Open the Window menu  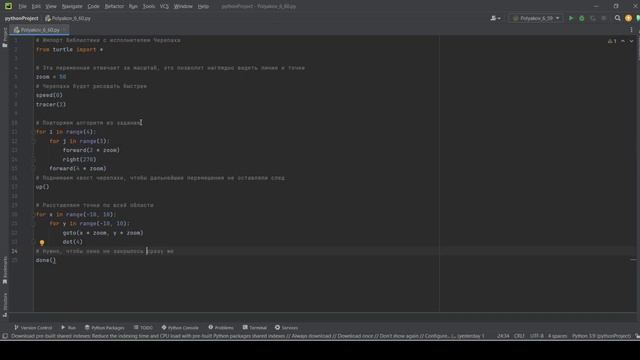pyautogui.click(x=183, y=6)
